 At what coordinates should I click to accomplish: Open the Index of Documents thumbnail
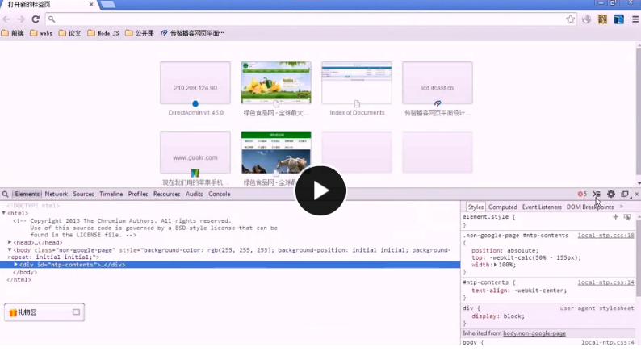click(357, 83)
